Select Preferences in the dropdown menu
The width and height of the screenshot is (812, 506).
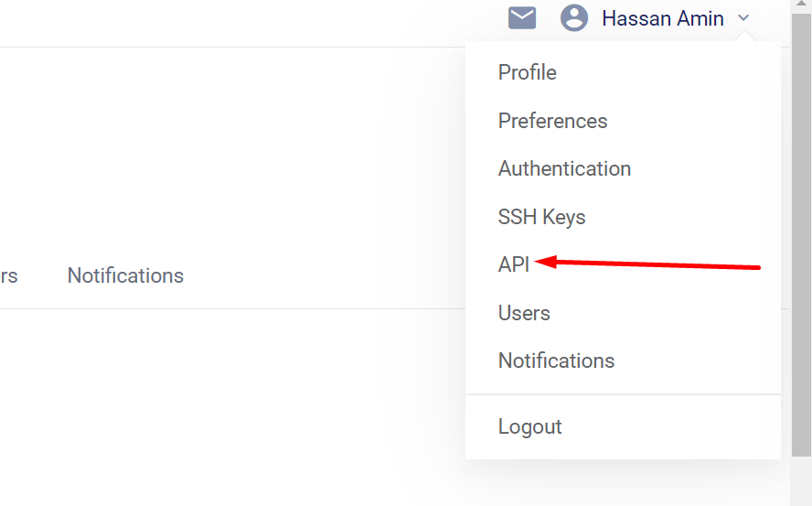(552, 121)
